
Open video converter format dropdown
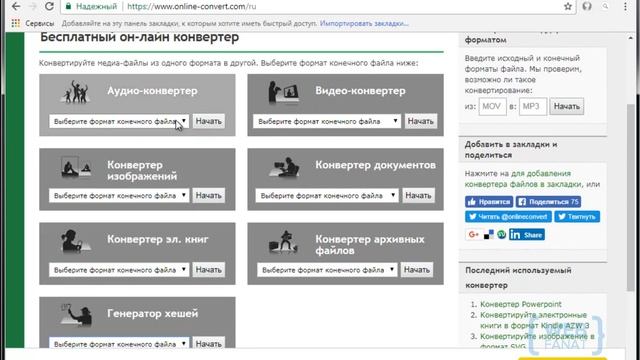(x=327, y=121)
